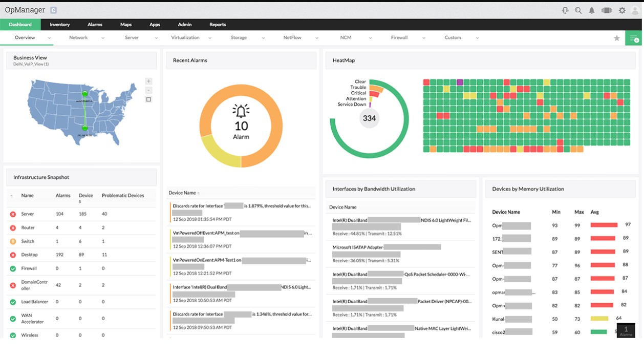This screenshot has width=644, height=354.
Task: Zoom out on the Business View map
Action: click(148, 91)
